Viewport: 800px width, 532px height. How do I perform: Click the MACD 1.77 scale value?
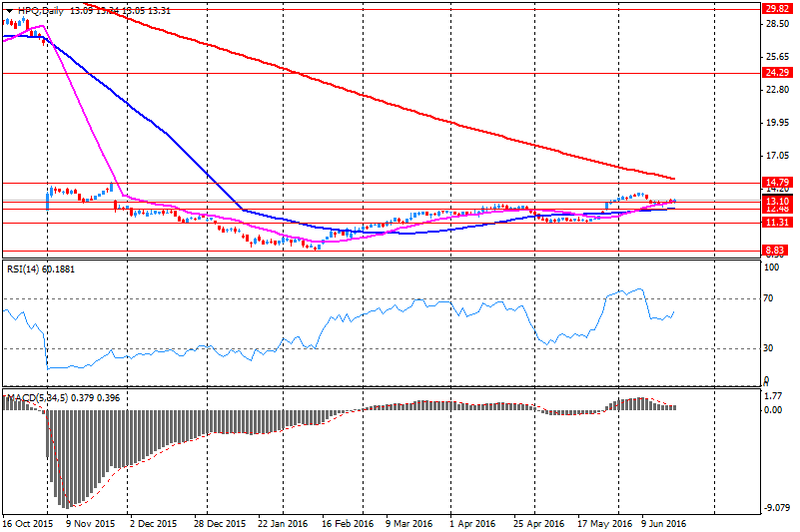tap(774, 396)
